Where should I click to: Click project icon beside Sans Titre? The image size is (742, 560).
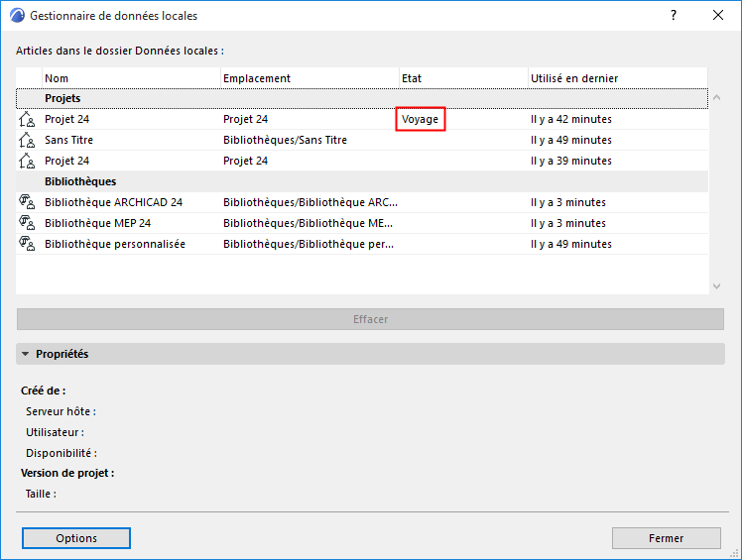tap(27, 140)
